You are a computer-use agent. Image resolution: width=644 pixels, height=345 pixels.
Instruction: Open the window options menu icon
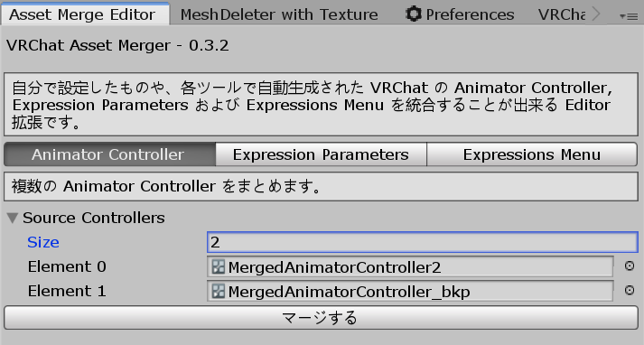[629, 16]
